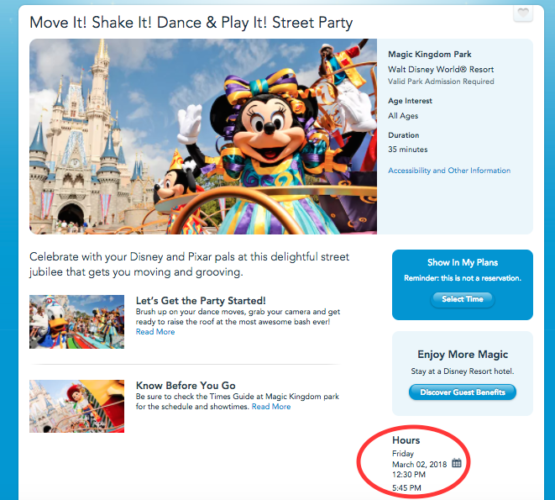Click the Select Time button
This screenshot has height=500, width=555.
click(x=462, y=299)
